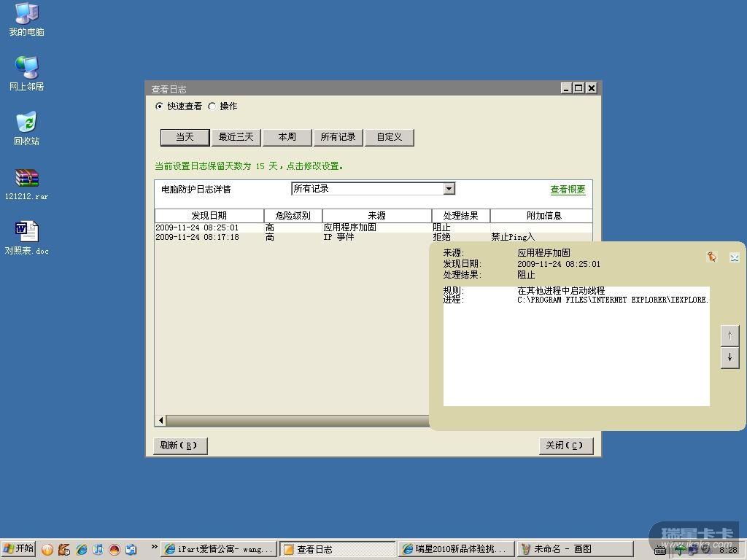Sort by 危险级别 column header

tap(293, 215)
